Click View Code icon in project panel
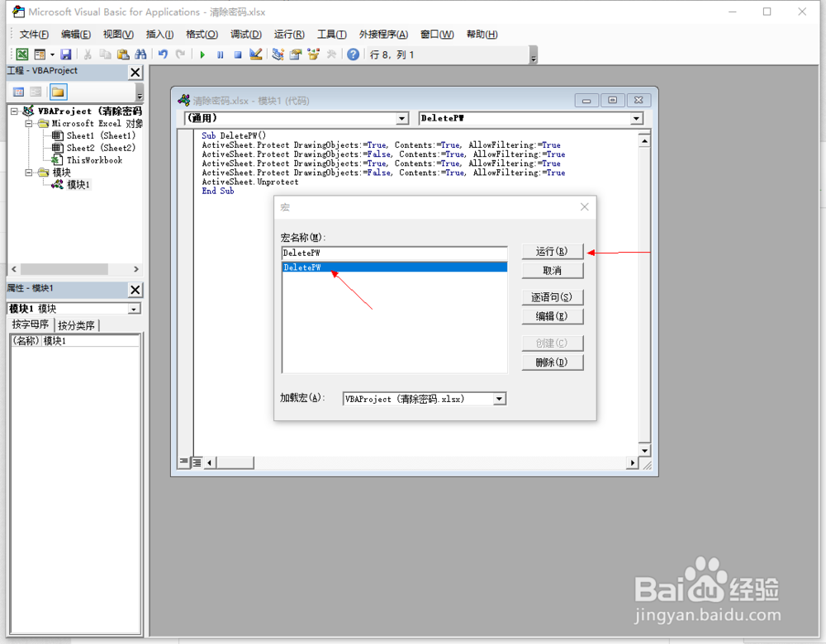Image resolution: width=826 pixels, height=644 pixels. (x=18, y=92)
